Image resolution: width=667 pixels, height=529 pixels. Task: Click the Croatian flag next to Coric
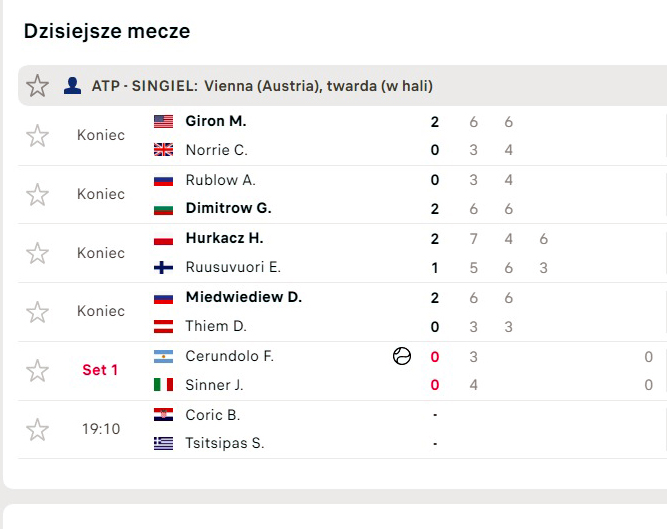(163, 415)
